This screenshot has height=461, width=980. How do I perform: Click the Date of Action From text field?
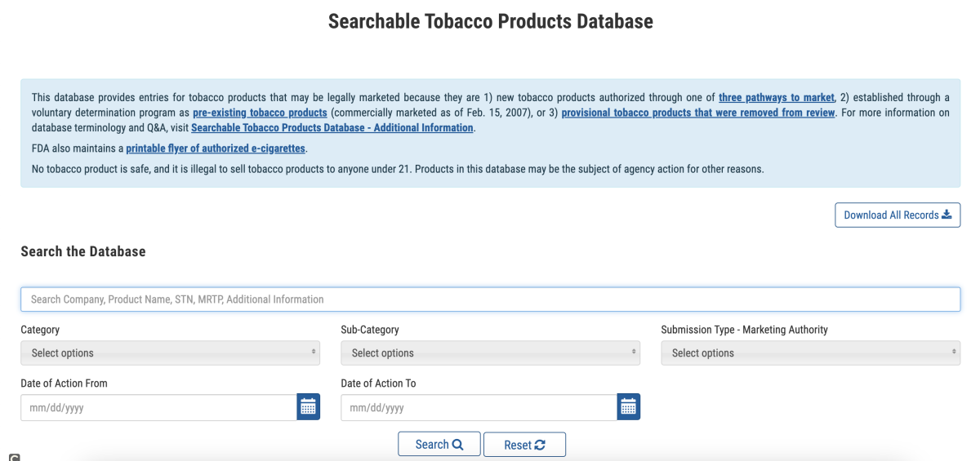pyautogui.click(x=158, y=407)
